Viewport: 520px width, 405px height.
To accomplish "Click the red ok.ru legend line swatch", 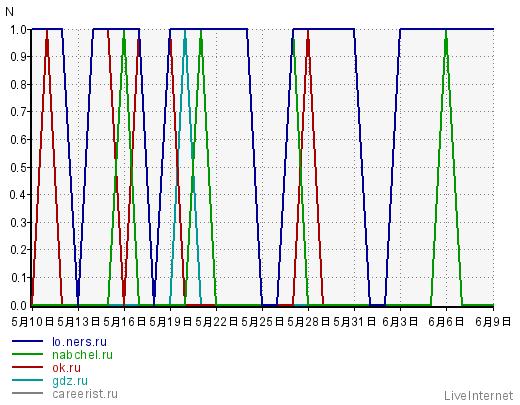I will [27, 367].
